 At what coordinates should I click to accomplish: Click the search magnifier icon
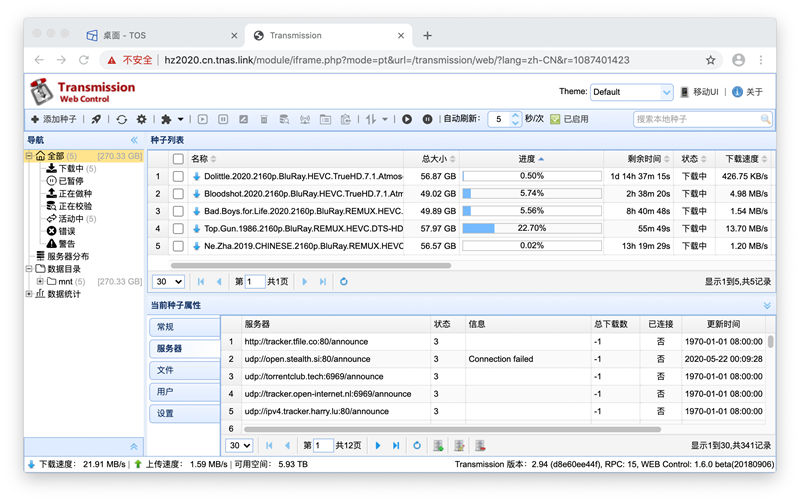click(x=765, y=119)
